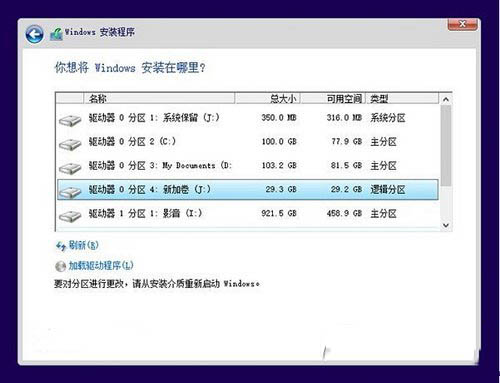Click the Windows setup program icon
Image resolution: width=500 pixels, height=383 pixels.
click(56, 34)
